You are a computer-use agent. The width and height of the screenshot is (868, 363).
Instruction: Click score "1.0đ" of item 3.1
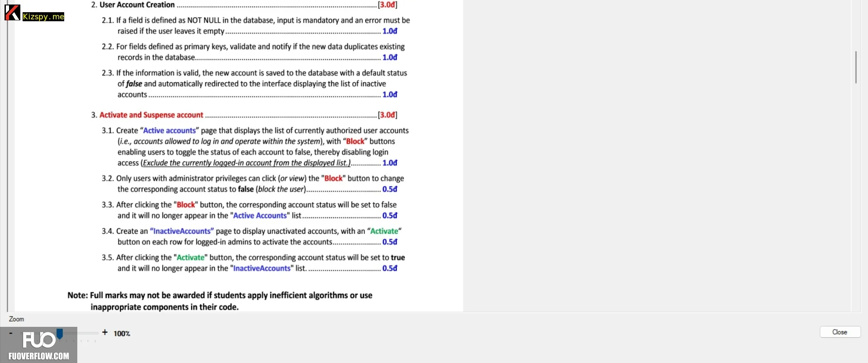[x=390, y=163]
